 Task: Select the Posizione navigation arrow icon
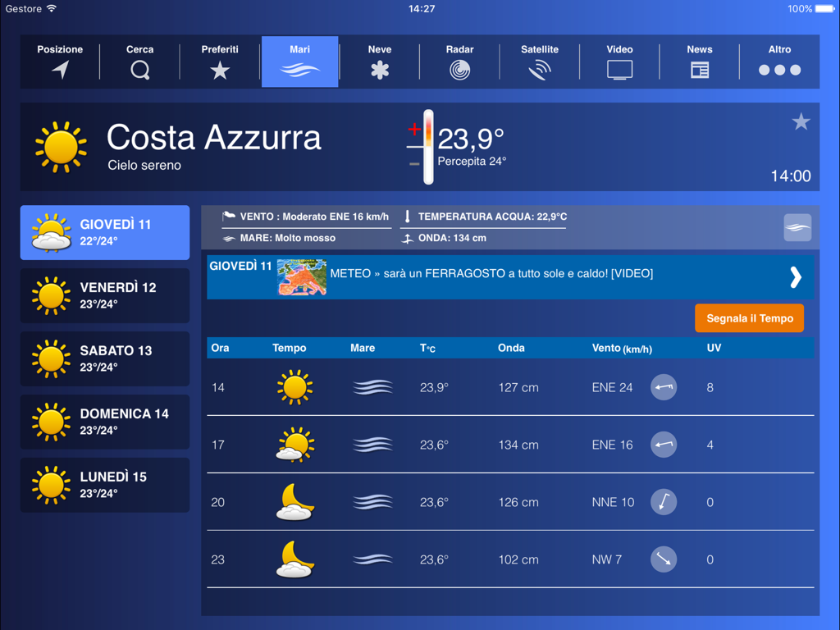[x=59, y=70]
